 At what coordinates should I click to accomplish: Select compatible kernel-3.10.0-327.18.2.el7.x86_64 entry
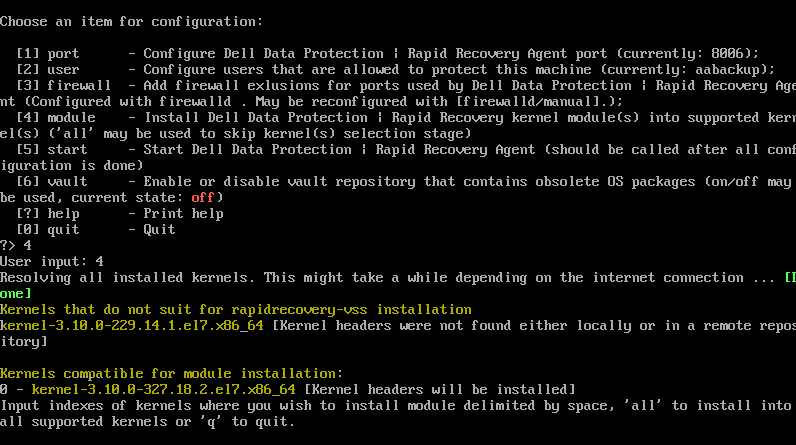164,389
